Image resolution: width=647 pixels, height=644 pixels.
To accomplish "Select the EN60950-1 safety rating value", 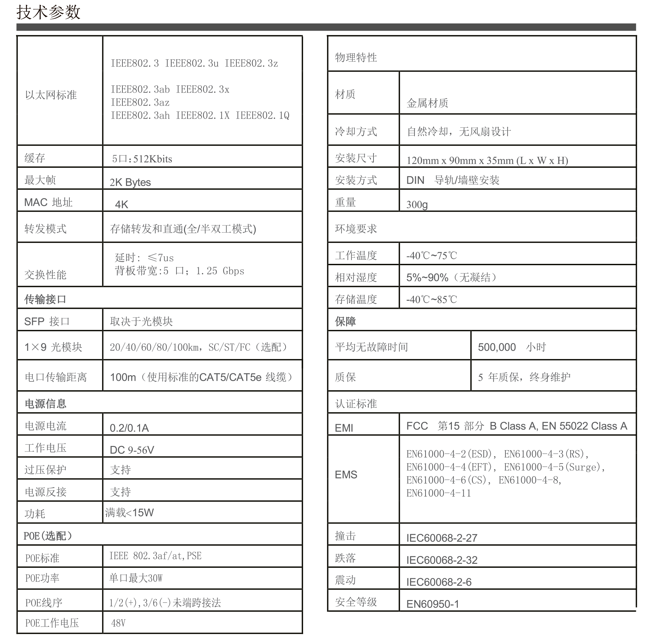I will [x=432, y=604].
